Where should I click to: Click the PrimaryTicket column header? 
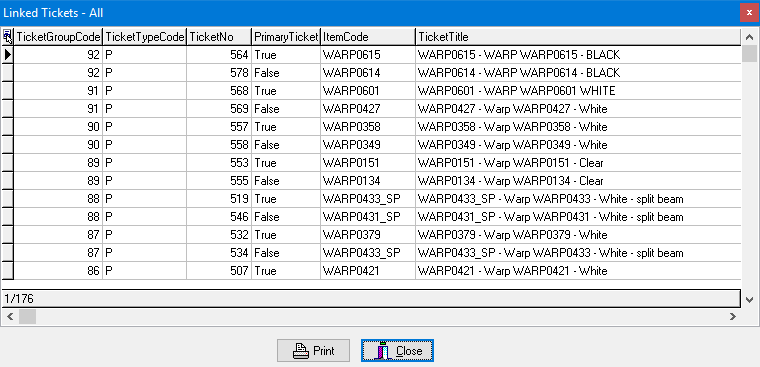(286, 37)
